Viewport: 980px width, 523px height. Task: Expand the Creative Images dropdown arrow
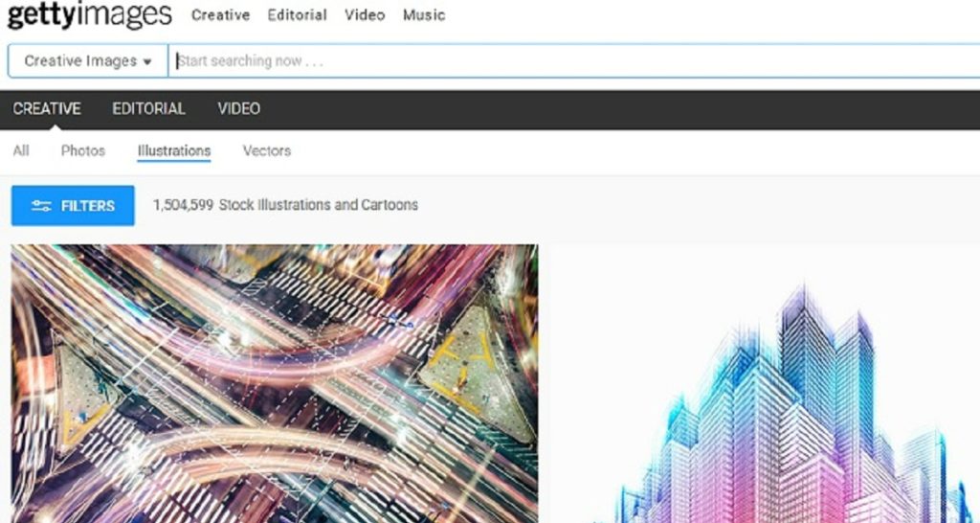147,62
